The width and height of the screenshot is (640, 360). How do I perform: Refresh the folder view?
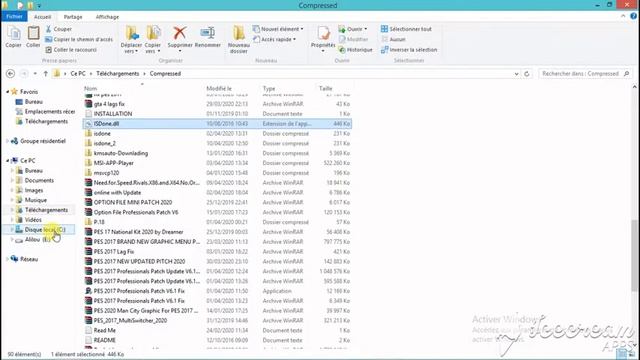pos(527,73)
